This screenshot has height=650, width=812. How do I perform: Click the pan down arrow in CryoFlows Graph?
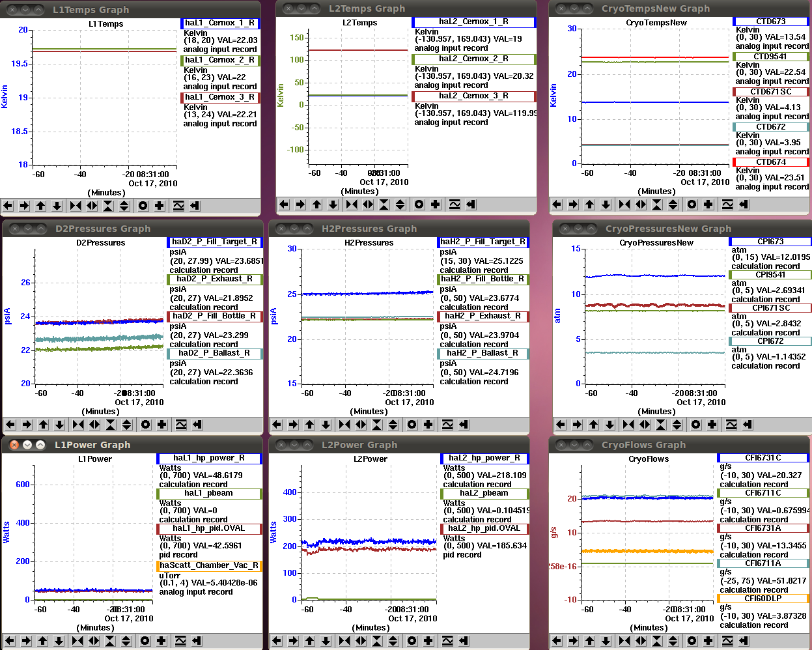point(606,641)
